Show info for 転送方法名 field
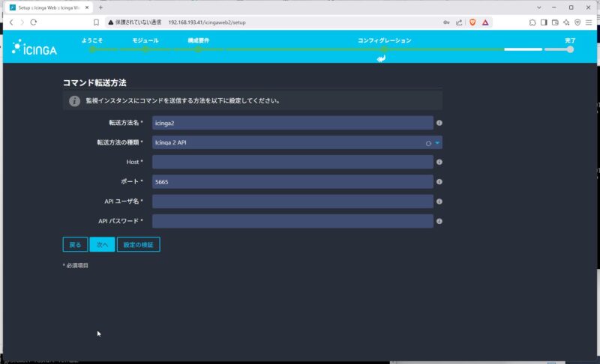This screenshot has height=364, width=600. [x=439, y=123]
